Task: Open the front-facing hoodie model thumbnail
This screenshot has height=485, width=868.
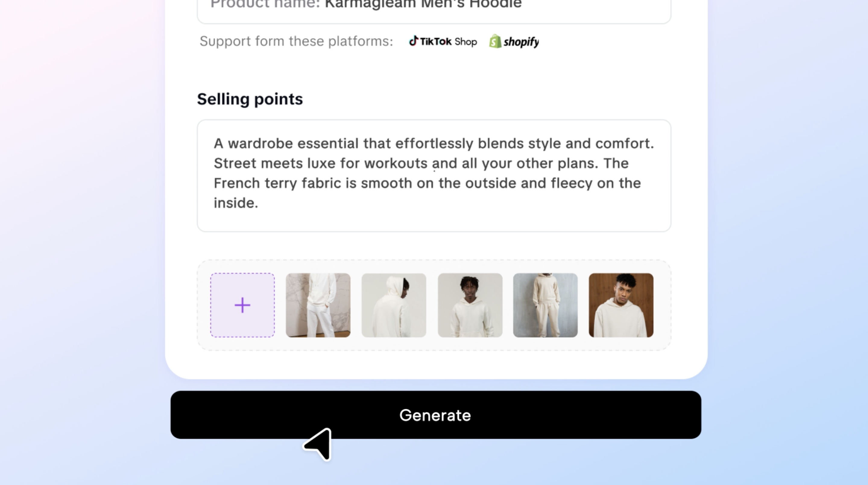Action: [x=470, y=305]
